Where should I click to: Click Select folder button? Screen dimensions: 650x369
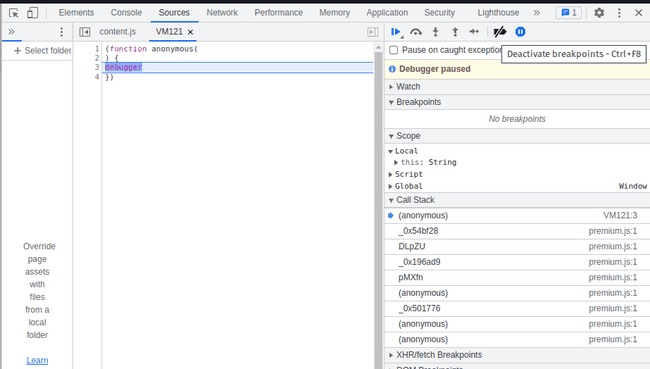coord(42,51)
